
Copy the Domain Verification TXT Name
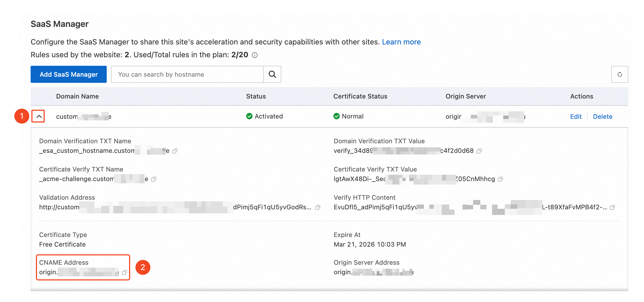tap(175, 151)
